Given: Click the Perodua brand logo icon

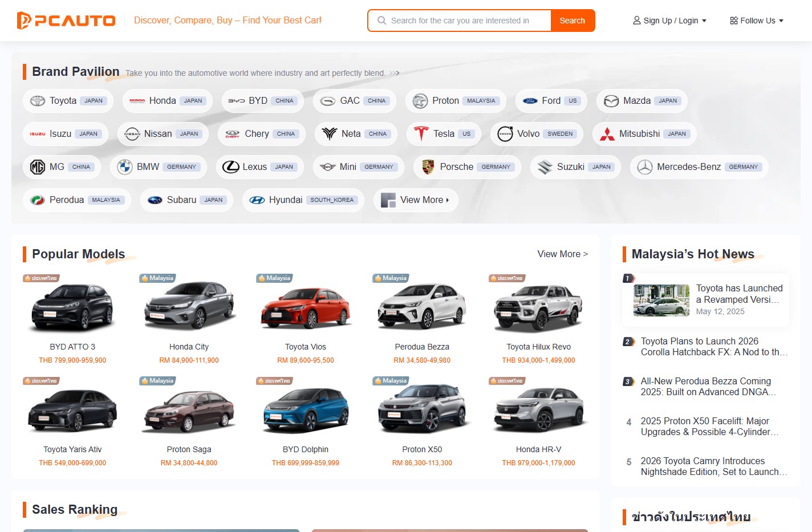Looking at the screenshot, I should (38, 200).
